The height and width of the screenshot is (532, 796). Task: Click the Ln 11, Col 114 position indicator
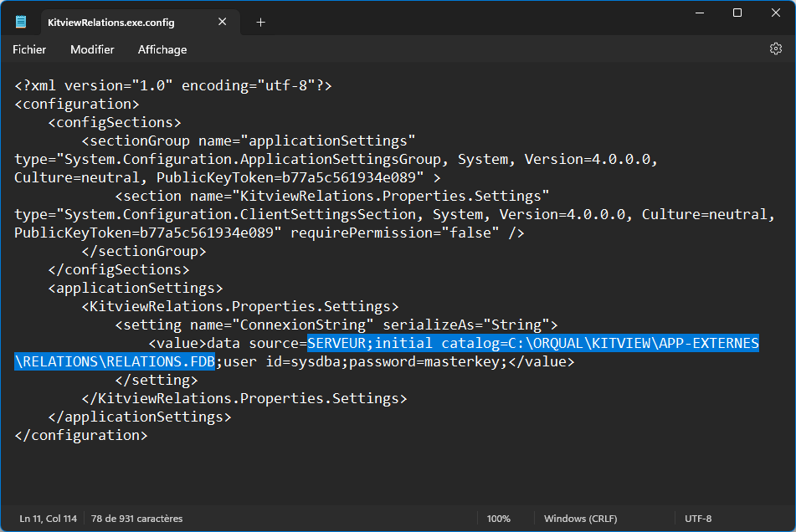[x=48, y=519]
